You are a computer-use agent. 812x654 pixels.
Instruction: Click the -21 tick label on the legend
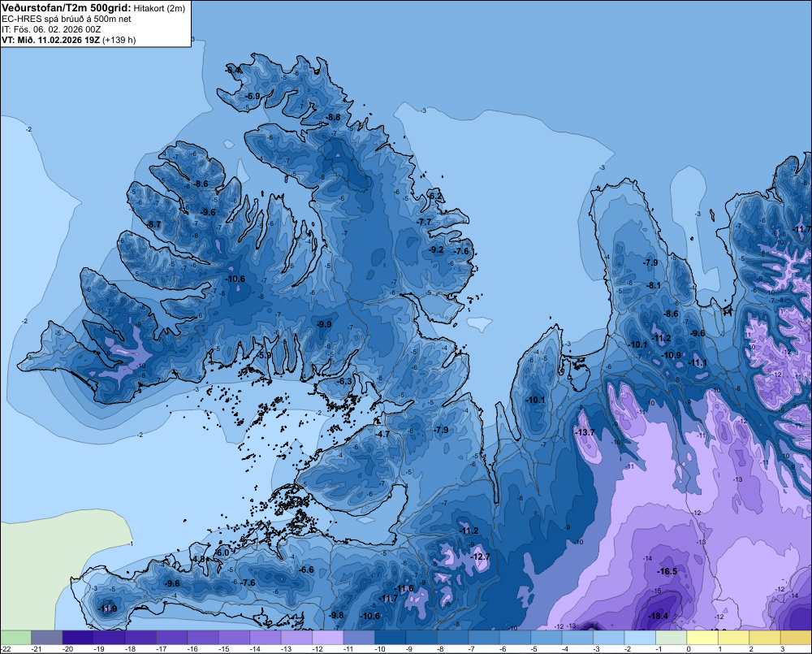[37, 649]
